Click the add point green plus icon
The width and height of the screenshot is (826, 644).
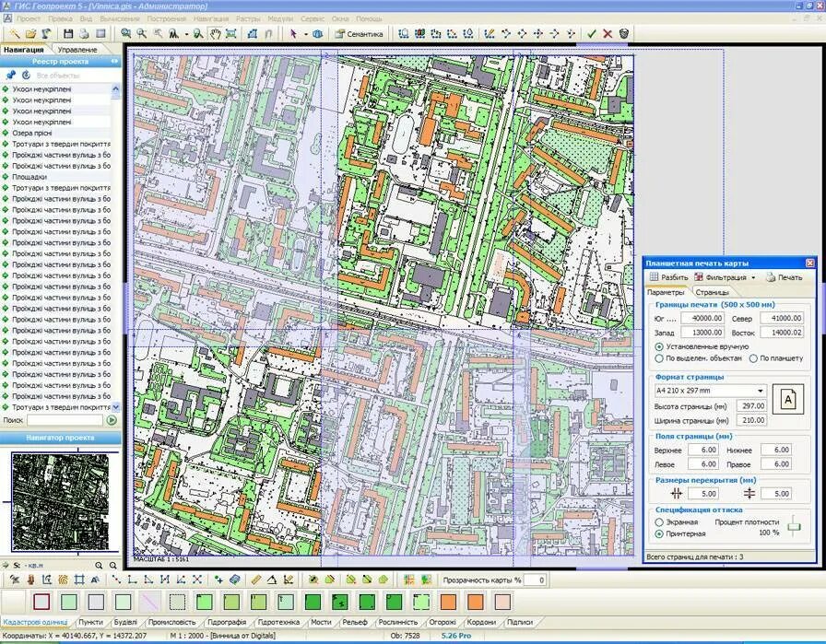[218, 580]
